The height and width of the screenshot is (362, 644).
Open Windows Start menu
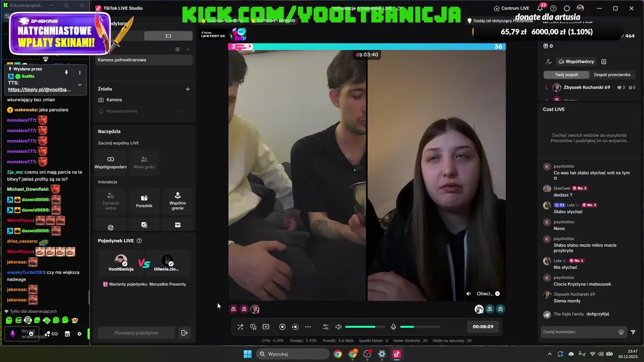(248, 354)
